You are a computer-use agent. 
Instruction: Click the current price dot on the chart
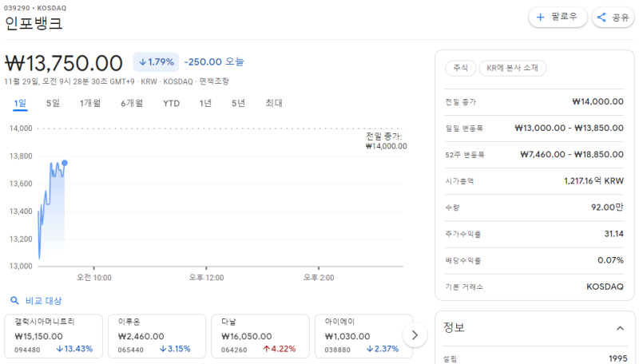(65, 163)
